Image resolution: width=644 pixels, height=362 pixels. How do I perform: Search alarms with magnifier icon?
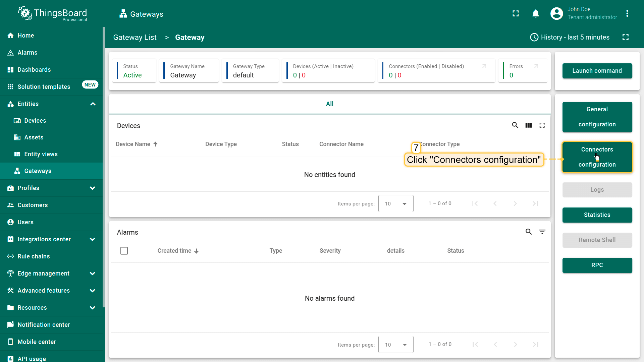(529, 232)
